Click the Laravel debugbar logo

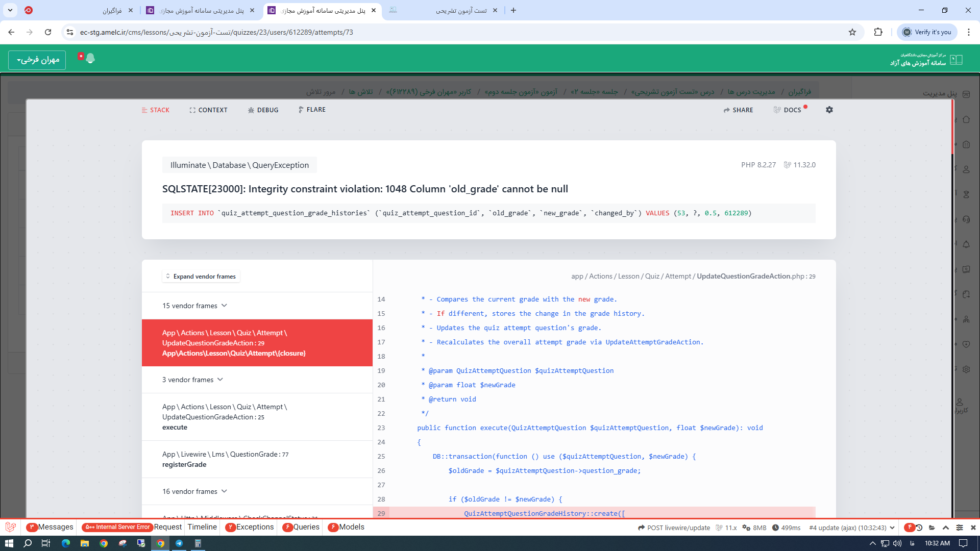tap(10, 527)
